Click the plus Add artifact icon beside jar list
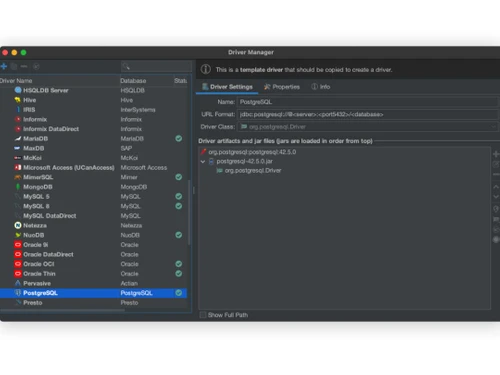 coord(496,154)
